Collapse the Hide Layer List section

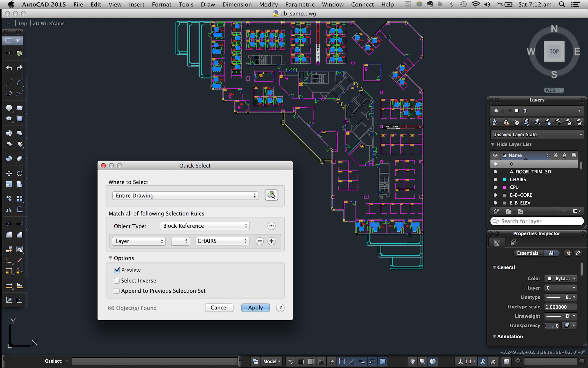point(493,144)
